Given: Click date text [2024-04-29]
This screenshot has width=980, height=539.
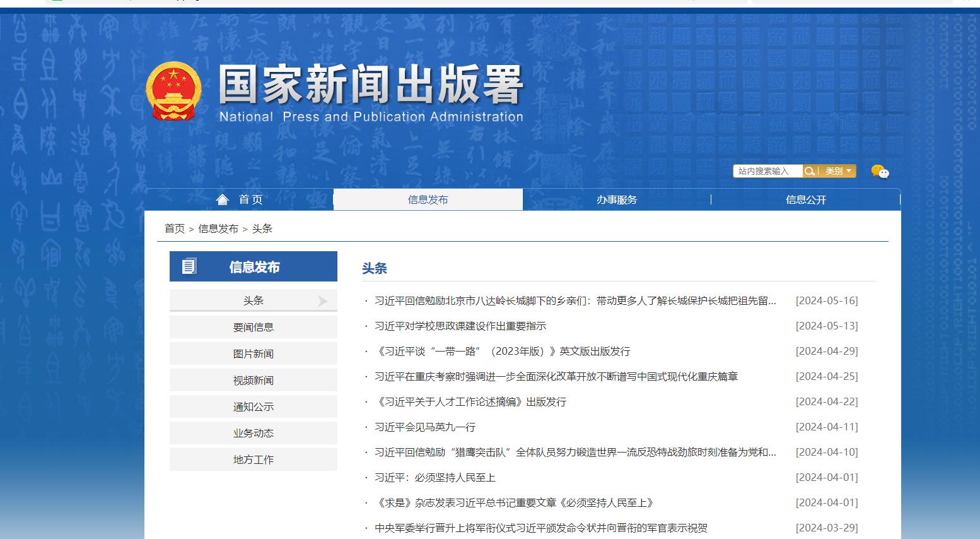Looking at the screenshot, I should [x=827, y=351].
